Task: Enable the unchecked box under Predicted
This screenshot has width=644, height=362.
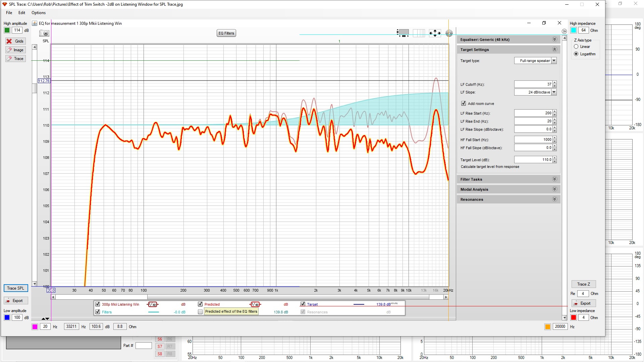Action: point(200,312)
